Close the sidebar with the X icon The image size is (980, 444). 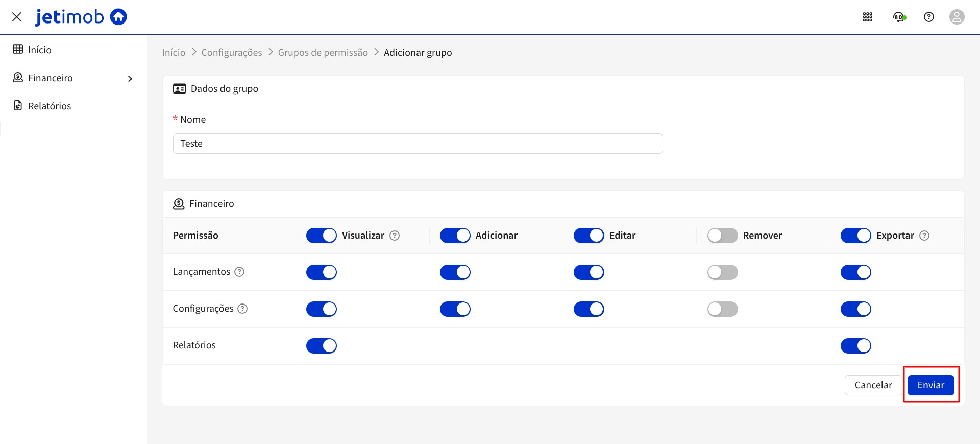(17, 17)
